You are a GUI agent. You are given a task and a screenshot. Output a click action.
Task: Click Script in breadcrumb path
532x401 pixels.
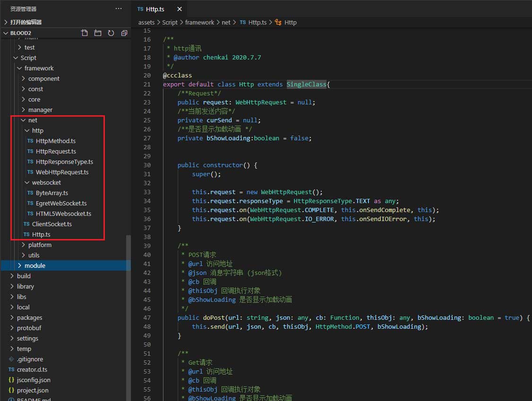pos(170,22)
